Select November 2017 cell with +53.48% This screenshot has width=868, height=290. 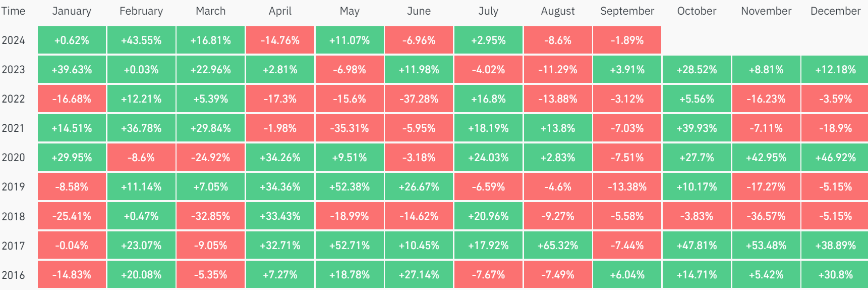coord(766,246)
